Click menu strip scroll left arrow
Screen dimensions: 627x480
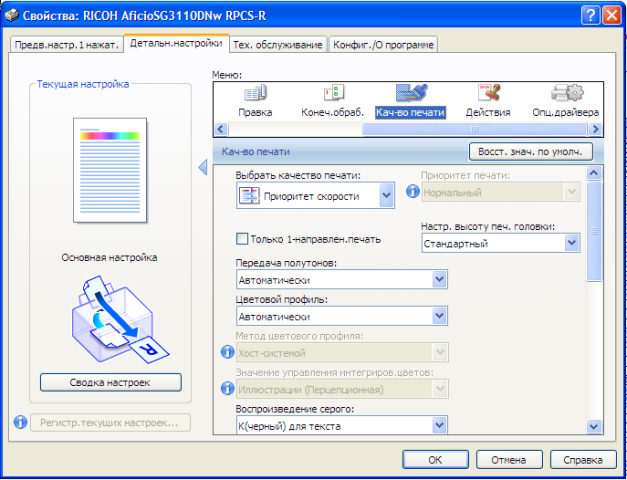point(221,129)
